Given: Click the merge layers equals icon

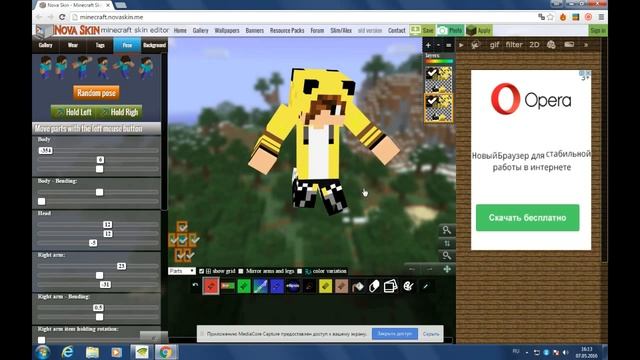Looking at the screenshot, I should pyautogui.click(x=448, y=45).
